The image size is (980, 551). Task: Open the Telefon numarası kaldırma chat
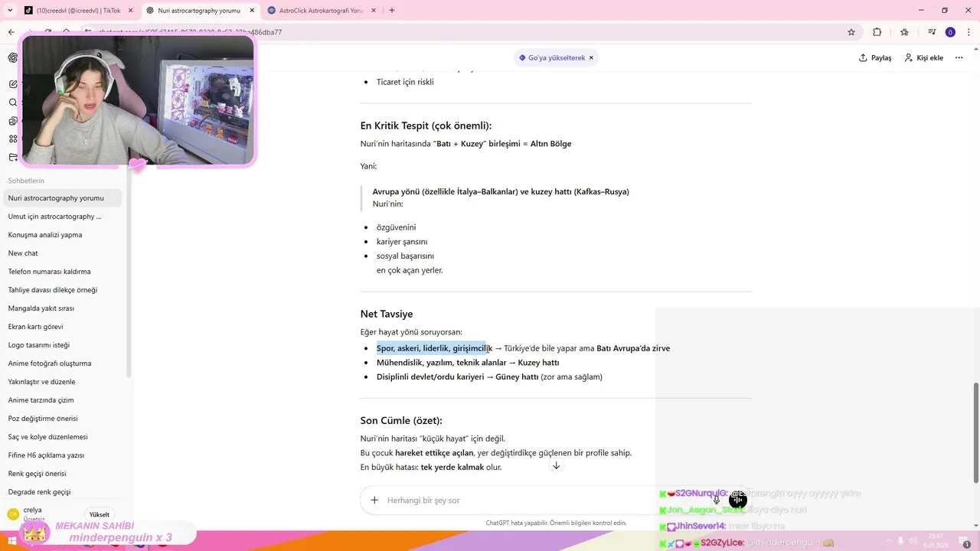tap(62, 272)
